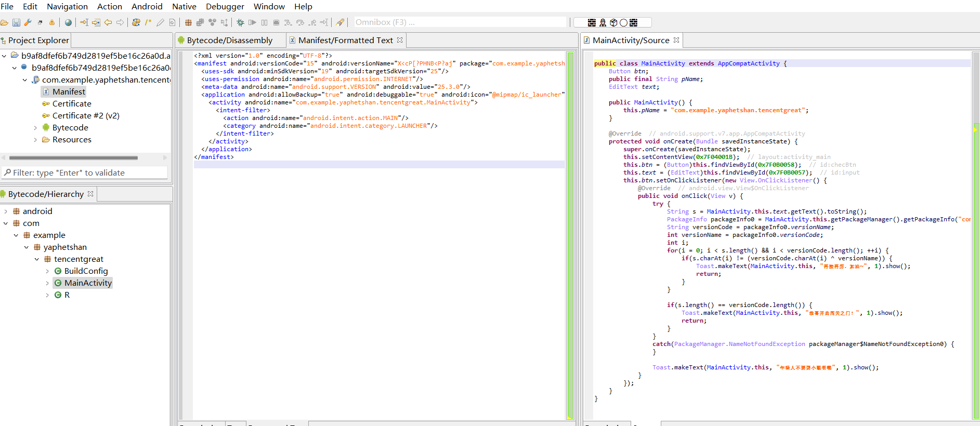This screenshot has width=980, height=426.
Task: Click the decompile gears icon
Action: pyautogui.click(x=136, y=22)
